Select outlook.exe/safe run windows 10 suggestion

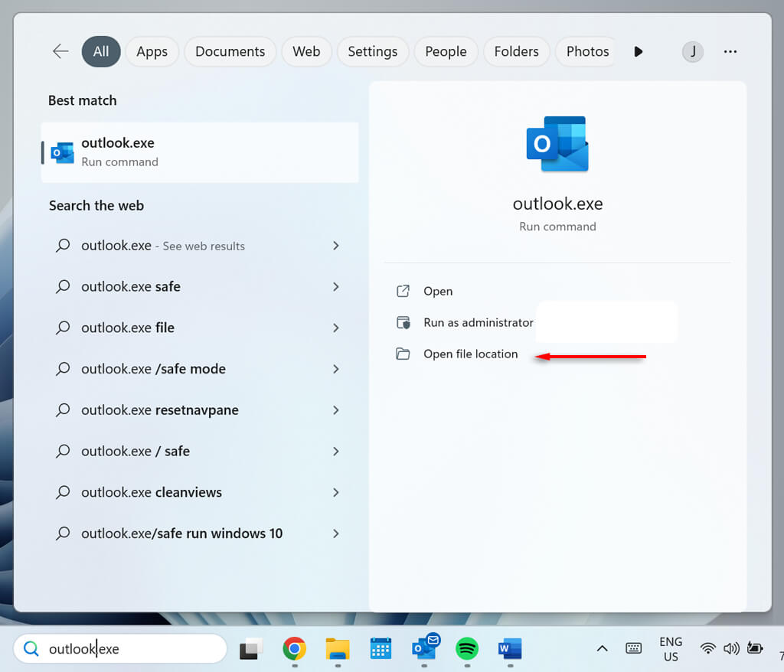click(x=200, y=533)
